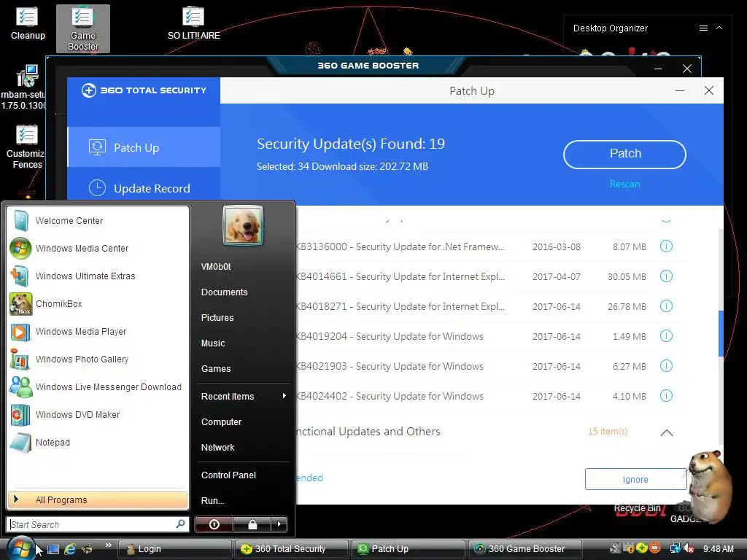The height and width of the screenshot is (560, 747).
Task: Select Customize Fences desktop icon
Action: point(26,147)
